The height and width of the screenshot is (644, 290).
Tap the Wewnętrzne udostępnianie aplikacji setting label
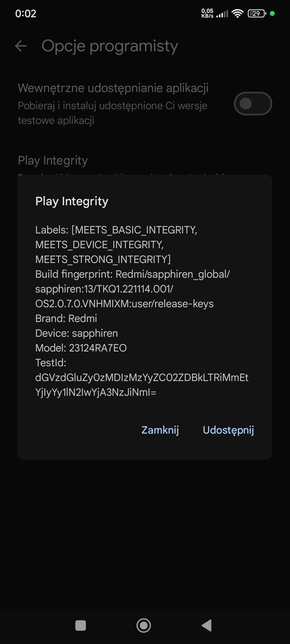click(113, 88)
